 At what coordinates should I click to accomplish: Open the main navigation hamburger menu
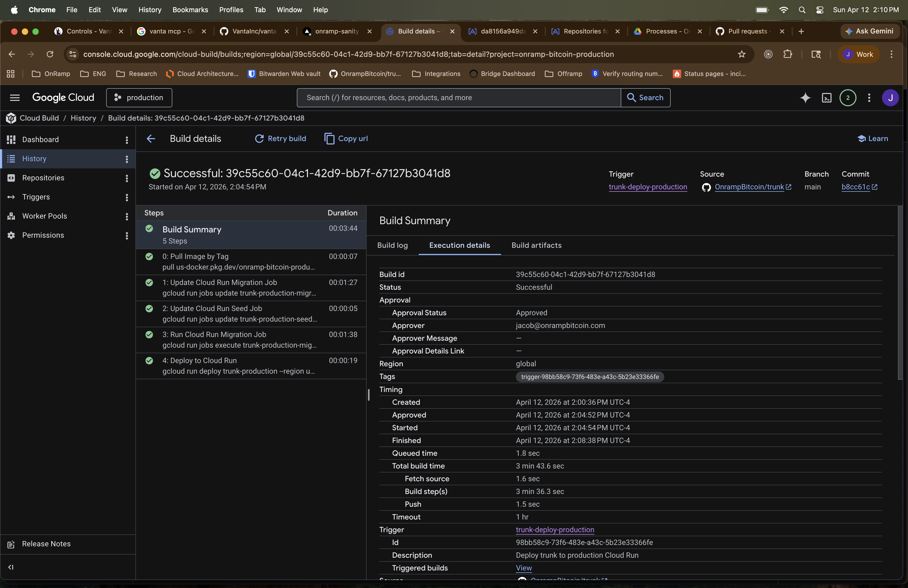click(x=15, y=98)
